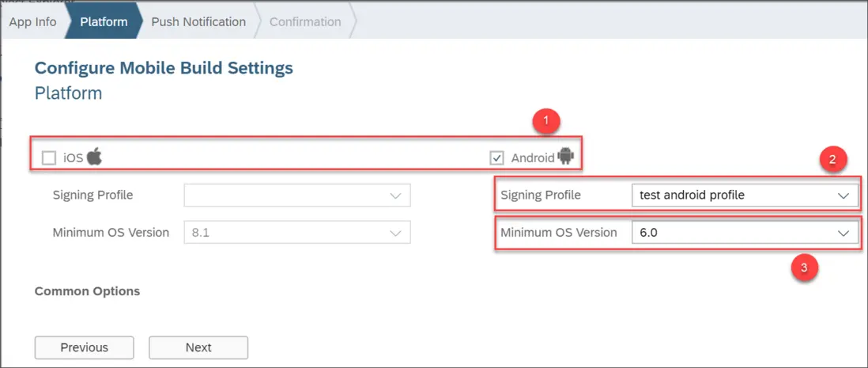Screen dimensions: 868x368
Task: Click the Common Options section heading
Action: (87, 290)
